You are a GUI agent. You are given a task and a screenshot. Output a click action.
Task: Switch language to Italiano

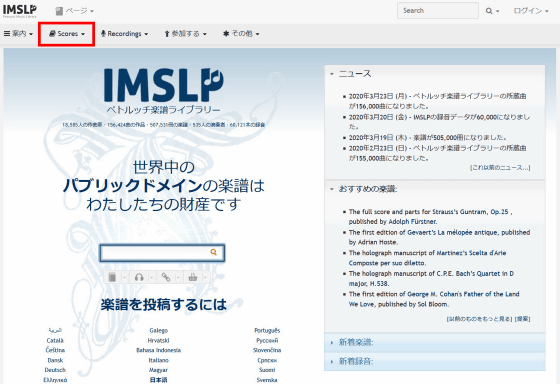click(x=159, y=360)
